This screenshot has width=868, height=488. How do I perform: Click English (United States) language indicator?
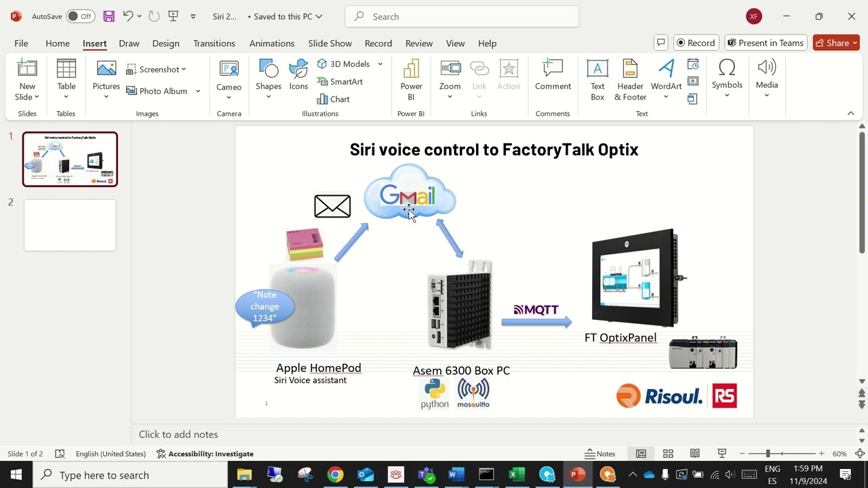(x=111, y=453)
